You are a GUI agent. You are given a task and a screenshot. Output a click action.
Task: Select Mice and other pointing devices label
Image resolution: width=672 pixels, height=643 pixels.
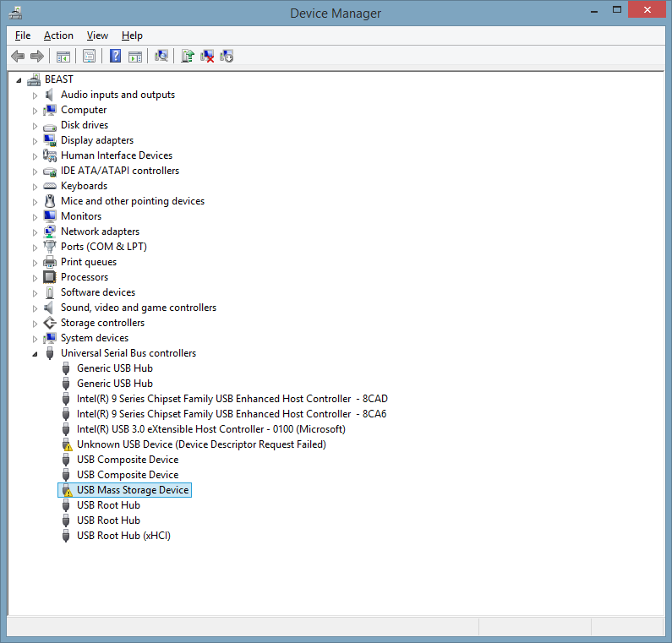133,201
